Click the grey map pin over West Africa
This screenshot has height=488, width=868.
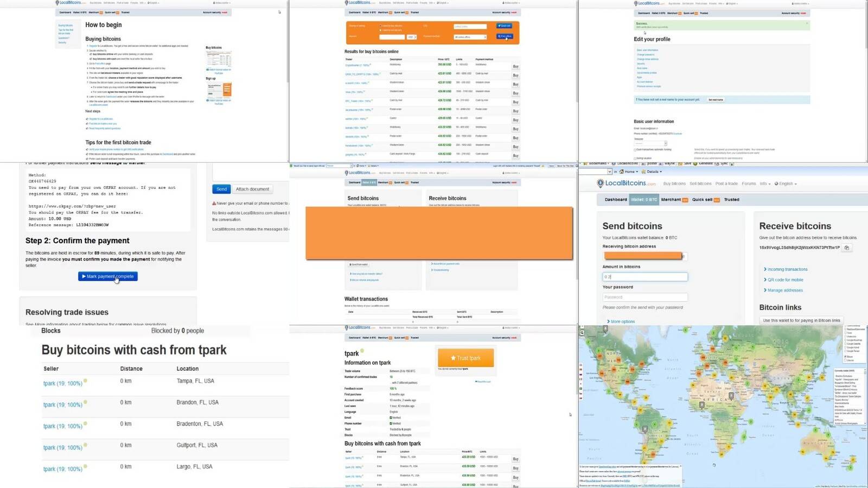(x=701, y=405)
